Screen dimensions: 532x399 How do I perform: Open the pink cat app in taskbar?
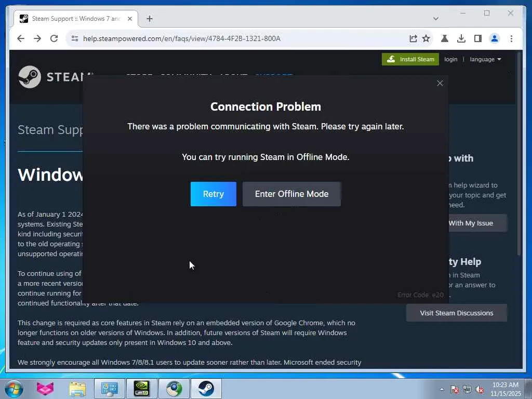45,389
